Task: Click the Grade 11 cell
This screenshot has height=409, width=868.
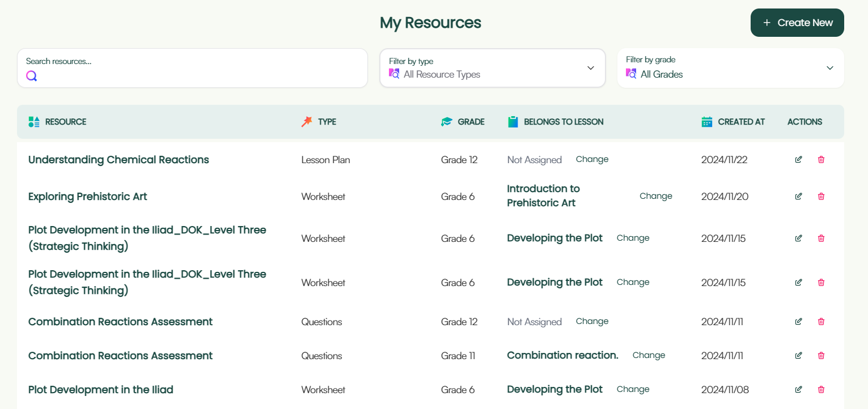Action: click(x=458, y=356)
